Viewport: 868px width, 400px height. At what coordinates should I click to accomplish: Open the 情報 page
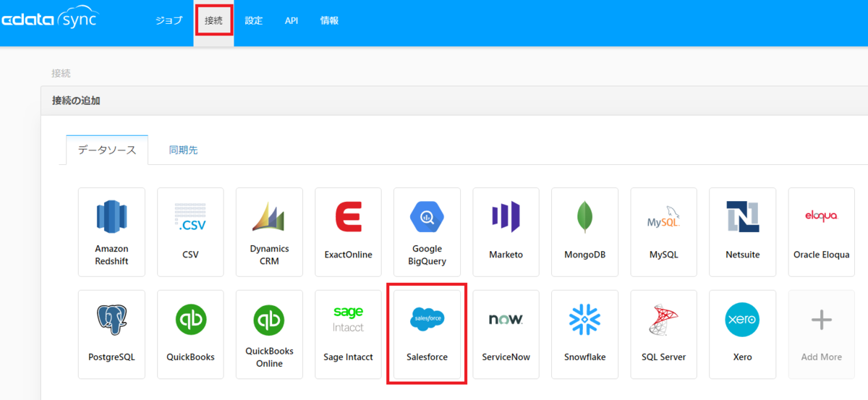click(x=329, y=21)
